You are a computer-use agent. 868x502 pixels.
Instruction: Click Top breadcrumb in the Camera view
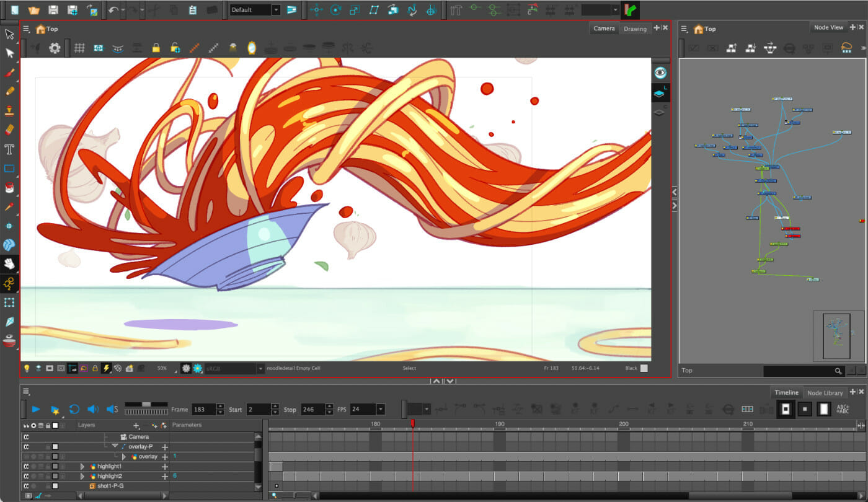[x=52, y=29]
